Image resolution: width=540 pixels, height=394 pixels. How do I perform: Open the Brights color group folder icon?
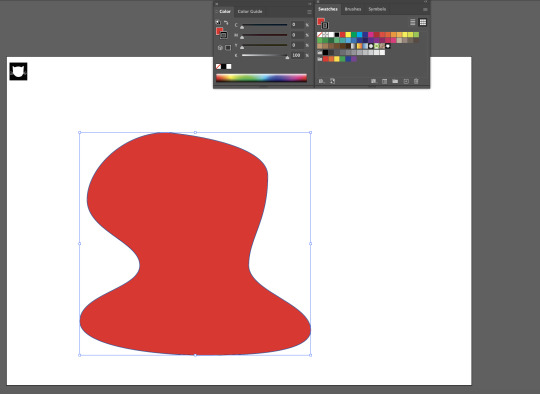320,59
